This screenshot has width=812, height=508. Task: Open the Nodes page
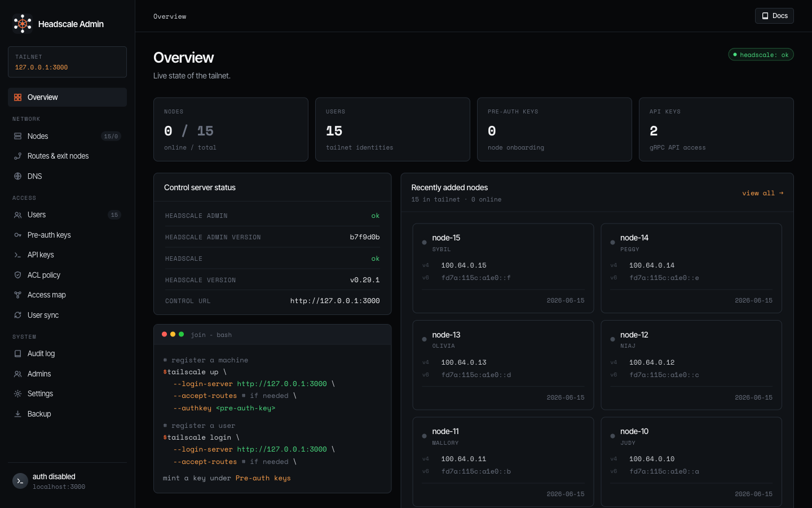point(67,136)
